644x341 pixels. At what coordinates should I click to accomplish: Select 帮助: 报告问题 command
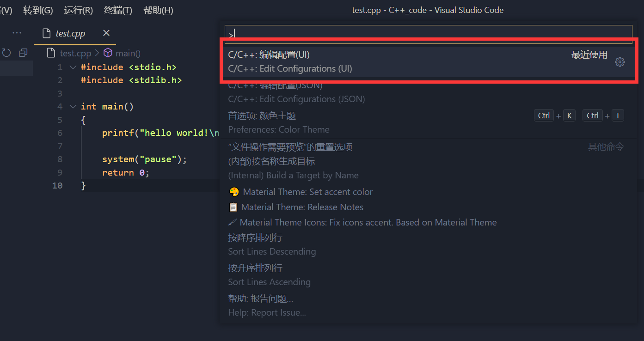point(428,305)
